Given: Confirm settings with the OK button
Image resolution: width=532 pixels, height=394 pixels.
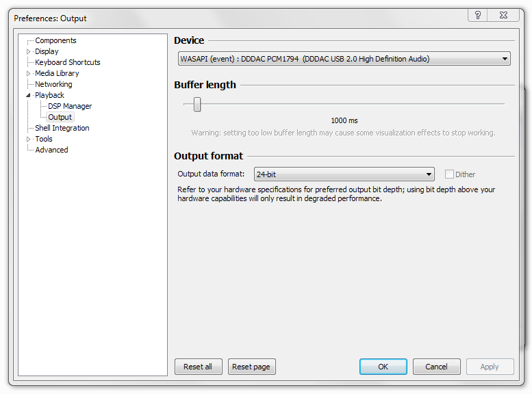Looking at the screenshot, I should pos(383,367).
